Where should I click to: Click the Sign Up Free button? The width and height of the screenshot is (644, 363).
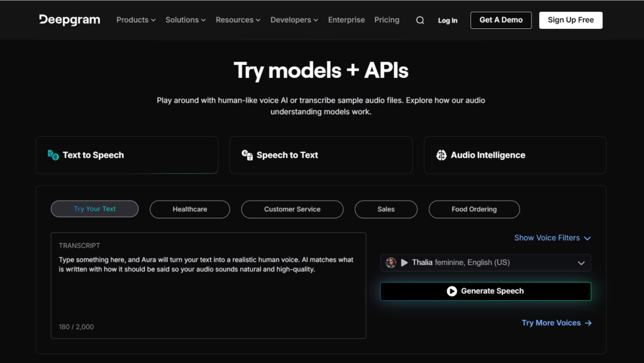570,20
